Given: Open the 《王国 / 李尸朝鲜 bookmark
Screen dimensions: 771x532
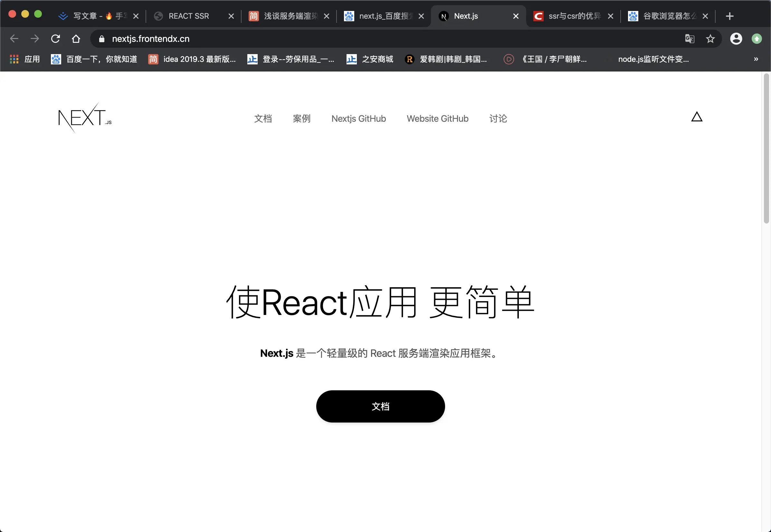Looking at the screenshot, I should coord(545,59).
